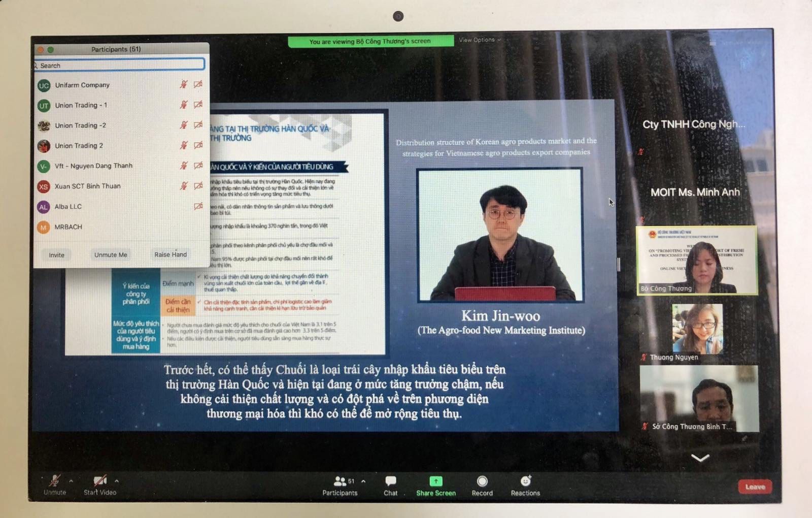Expand audio options arrow beside Unmute

(71, 480)
